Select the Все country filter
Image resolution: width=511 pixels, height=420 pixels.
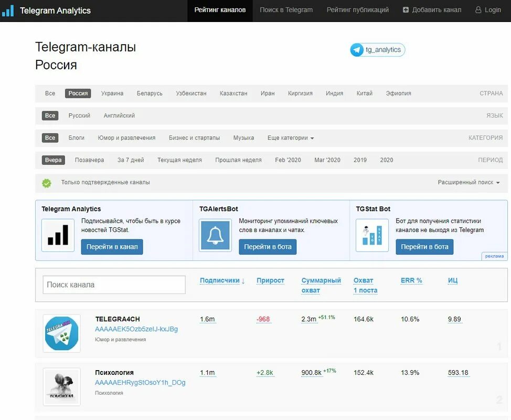pyautogui.click(x=50, y=93)
